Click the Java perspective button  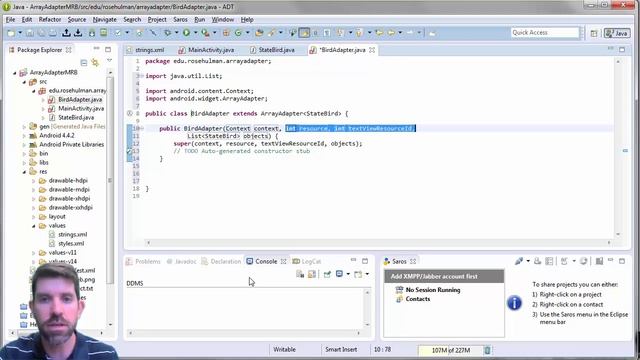pos(617,33)
